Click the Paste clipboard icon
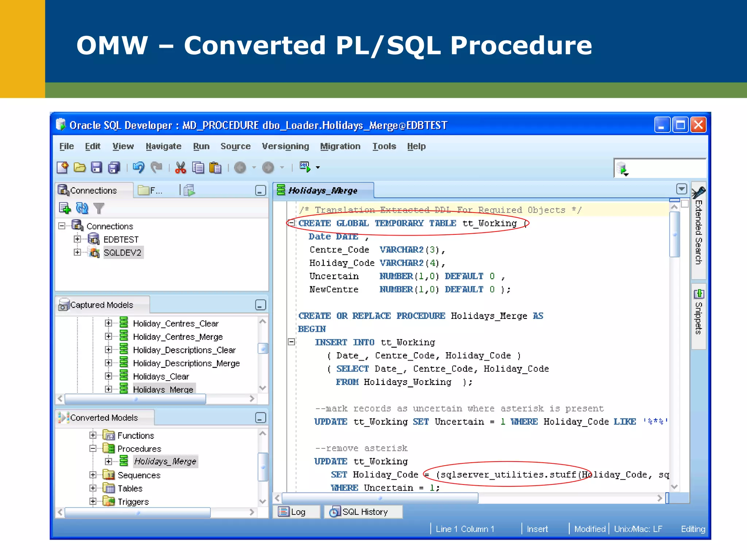747x560 pixels. [216, 167]
